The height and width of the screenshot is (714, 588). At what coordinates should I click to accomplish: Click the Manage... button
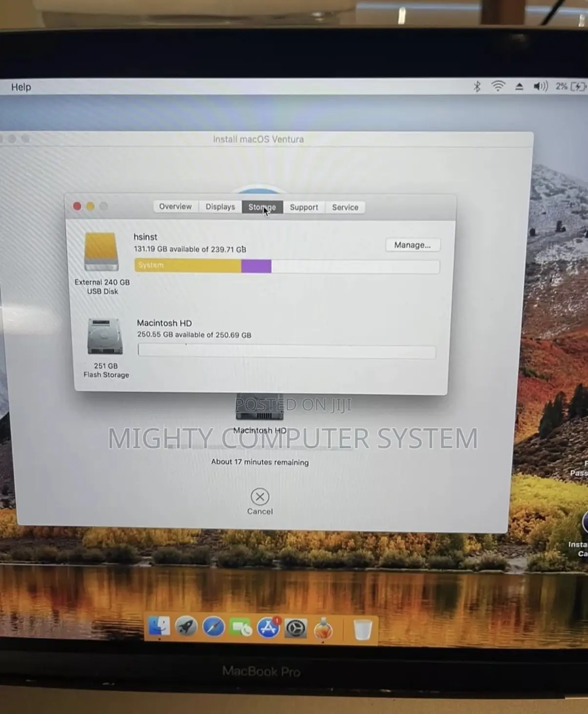[x=412, y=245]
